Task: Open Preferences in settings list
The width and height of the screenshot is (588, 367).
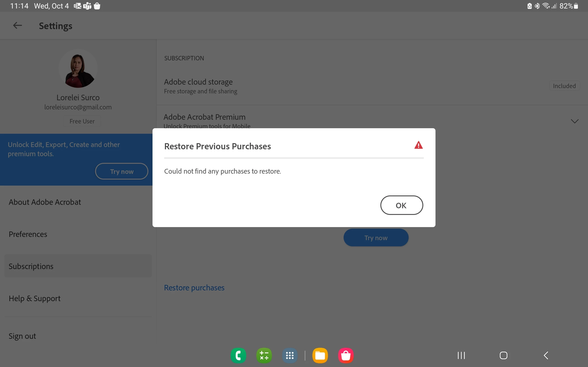Action: pos(28,234)
